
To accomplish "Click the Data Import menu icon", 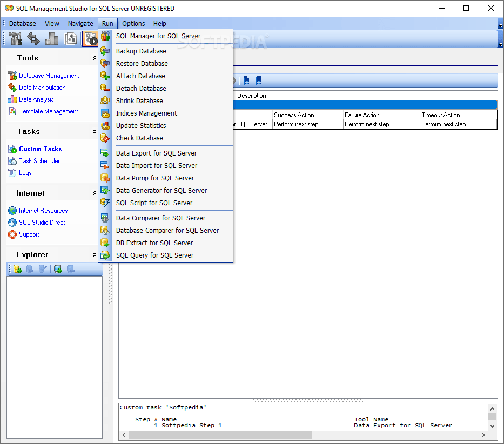I will pos(105,166).
